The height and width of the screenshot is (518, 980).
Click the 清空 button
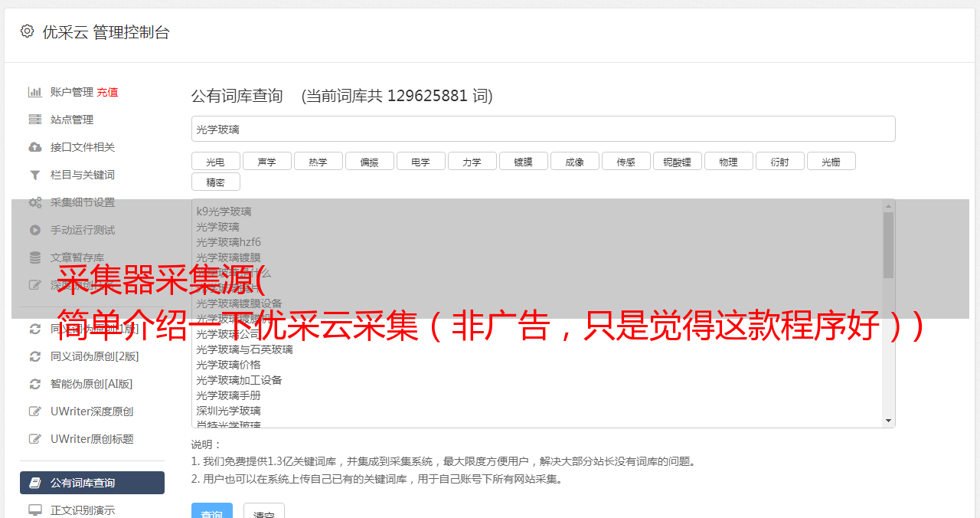pos(264,512)
